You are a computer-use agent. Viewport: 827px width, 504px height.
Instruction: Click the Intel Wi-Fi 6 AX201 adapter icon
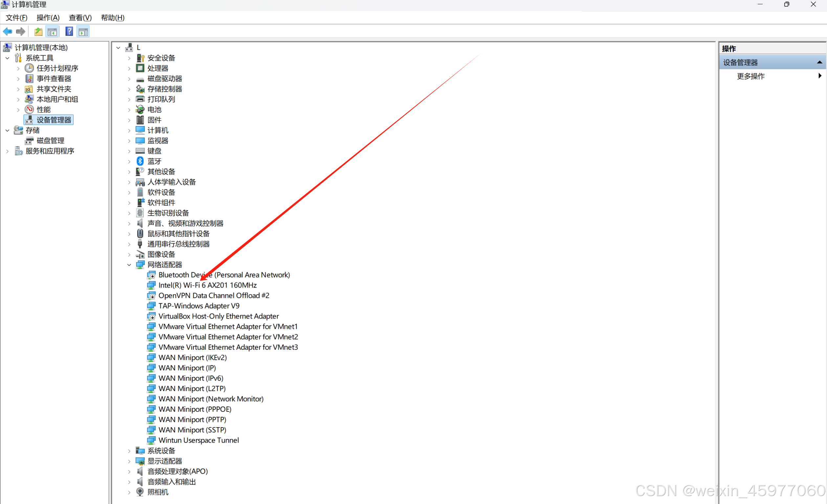[x=151, y=285]
